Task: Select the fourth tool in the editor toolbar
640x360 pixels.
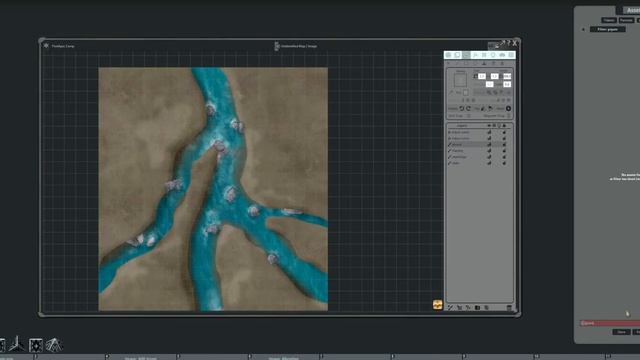Action: [x=476, y=55]
